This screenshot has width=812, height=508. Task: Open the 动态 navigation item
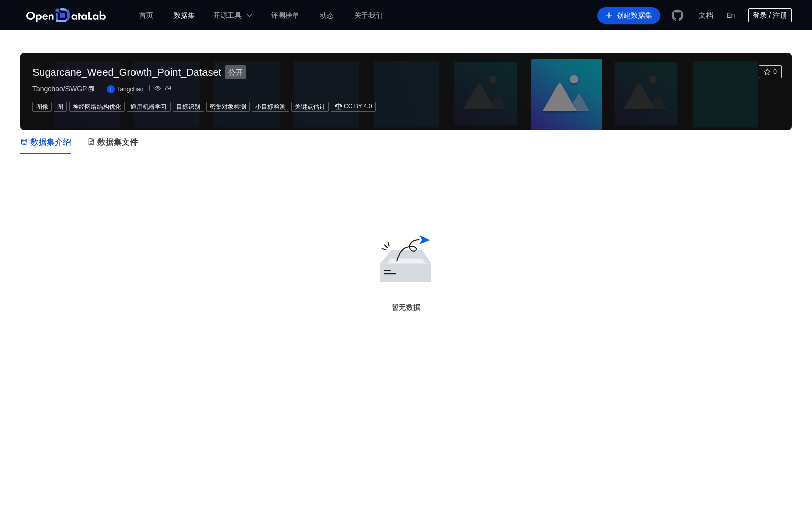pyautogui.click(x=327, y=15)
